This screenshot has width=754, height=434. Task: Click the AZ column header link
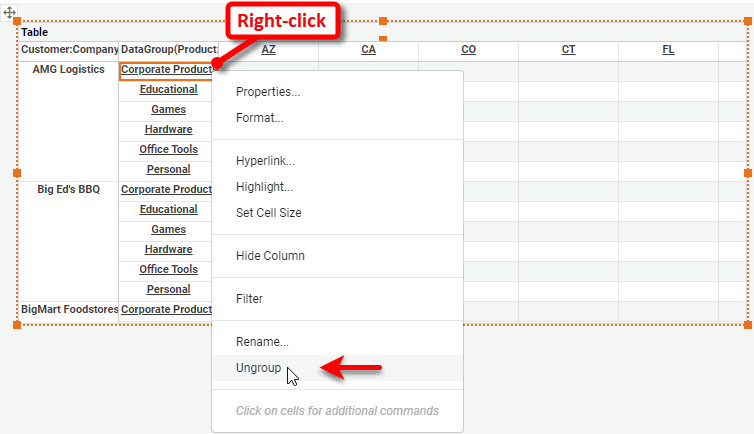268,49
